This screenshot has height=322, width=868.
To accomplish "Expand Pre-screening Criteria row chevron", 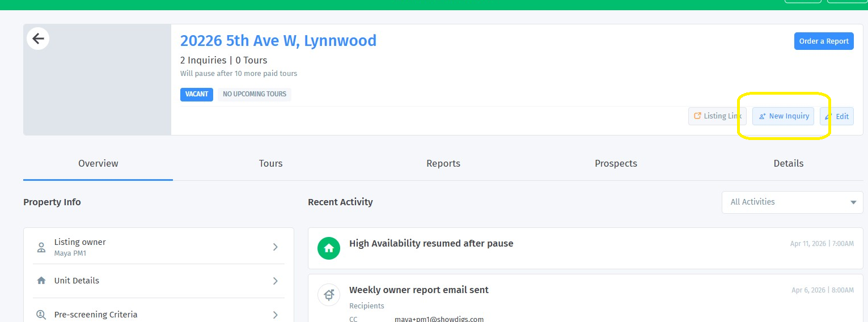I will click(275, 315).
